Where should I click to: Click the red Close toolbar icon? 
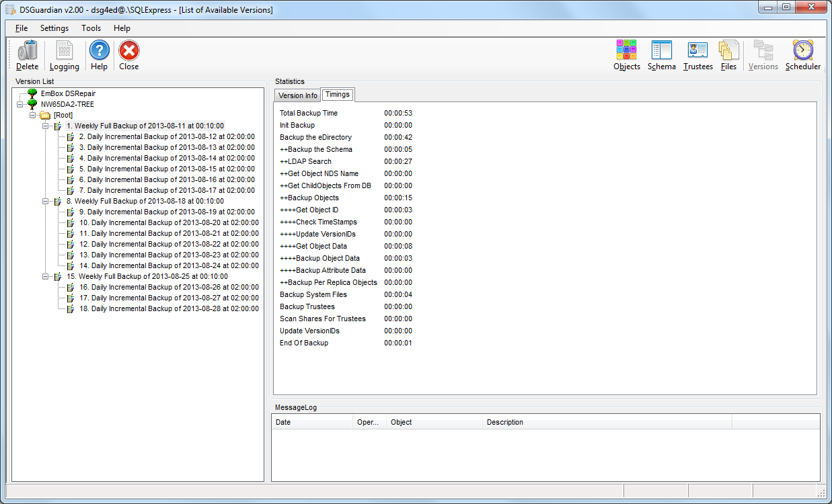point(128,51)
